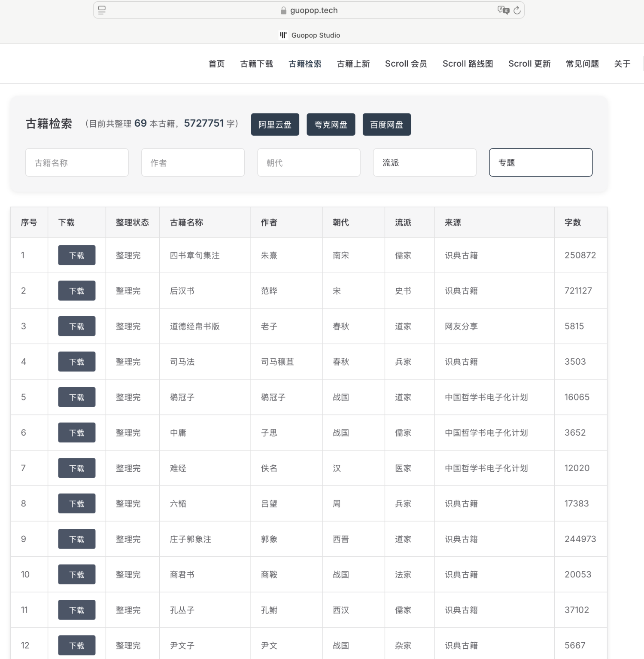Go to 古籍下载 in navigation

tap(256, 64)
